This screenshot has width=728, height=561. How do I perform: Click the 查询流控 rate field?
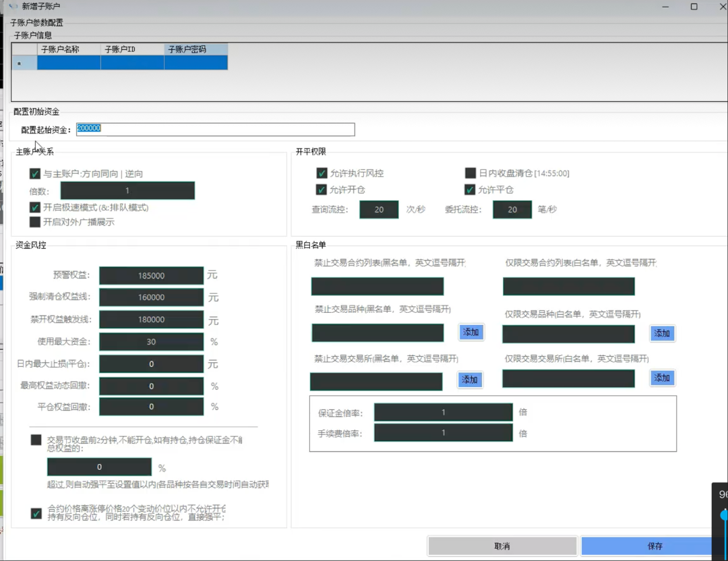pyautogui.click(x=379, y=210)
